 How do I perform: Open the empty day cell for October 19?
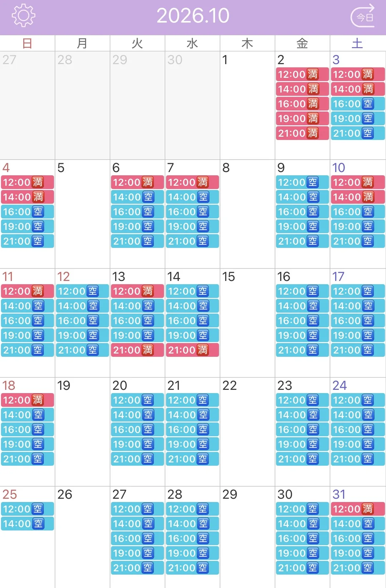coord(83,432)
